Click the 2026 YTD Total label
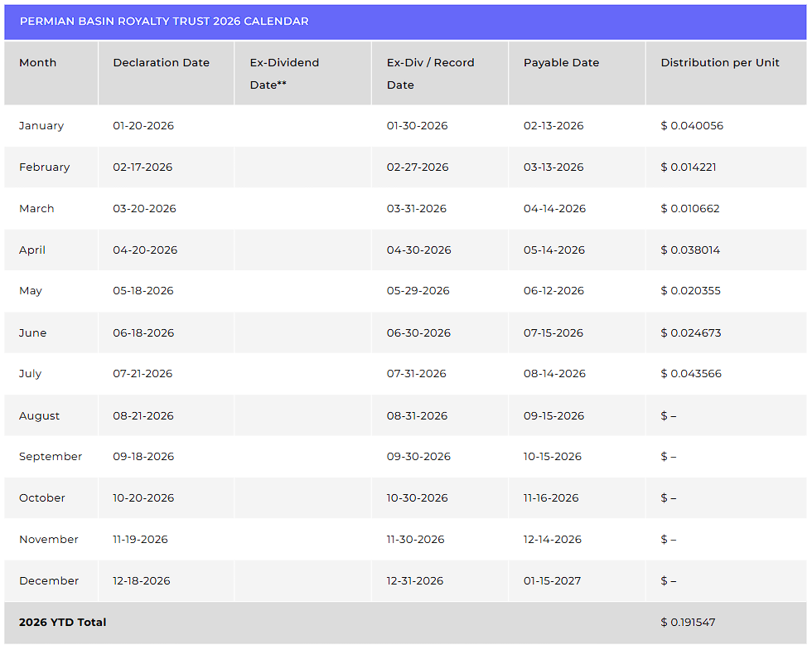 coord(63,623)
